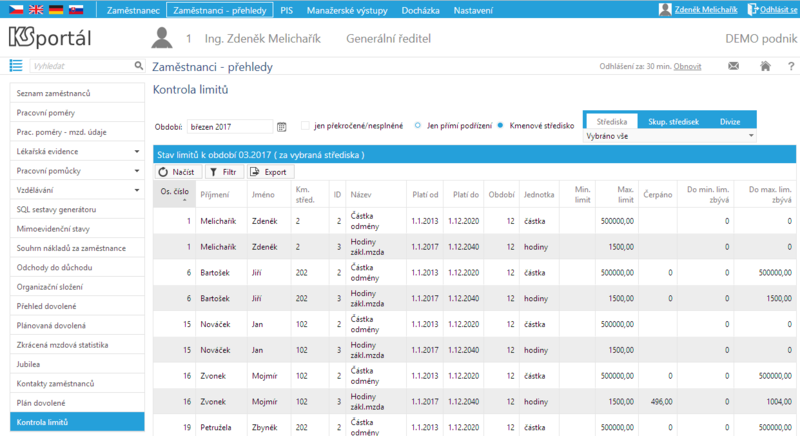Click the Obnovit session link
This screenshot has height=436, width=800.
687,66
